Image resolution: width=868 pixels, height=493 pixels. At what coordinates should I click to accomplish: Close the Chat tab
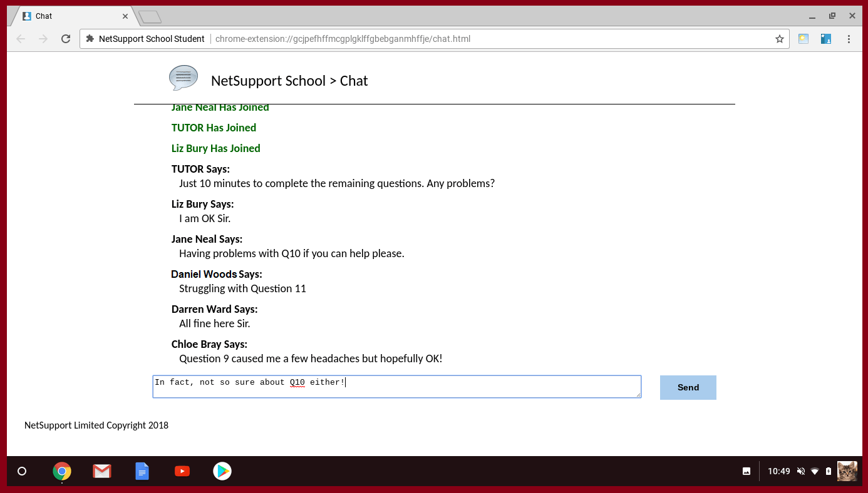coord(125,16)
